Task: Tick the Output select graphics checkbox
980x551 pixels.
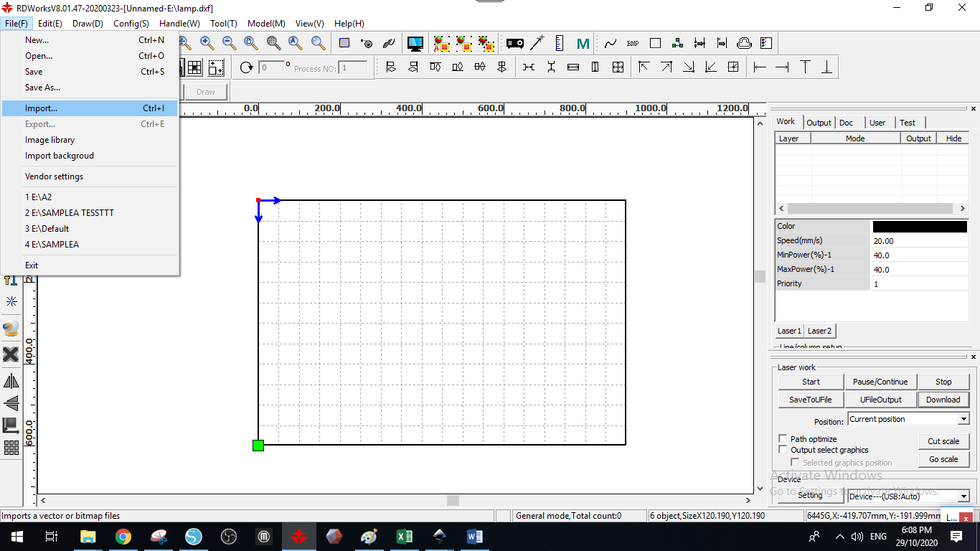Action: [x=783, y=449]
